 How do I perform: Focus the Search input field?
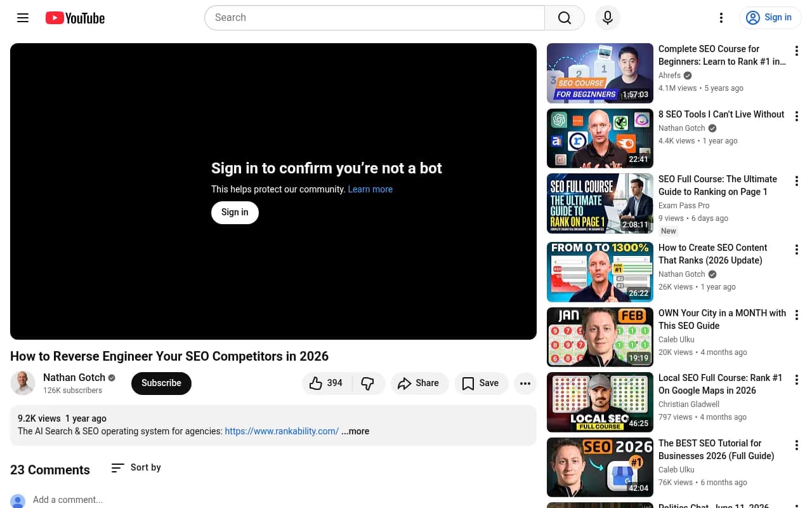coord(374,18)
